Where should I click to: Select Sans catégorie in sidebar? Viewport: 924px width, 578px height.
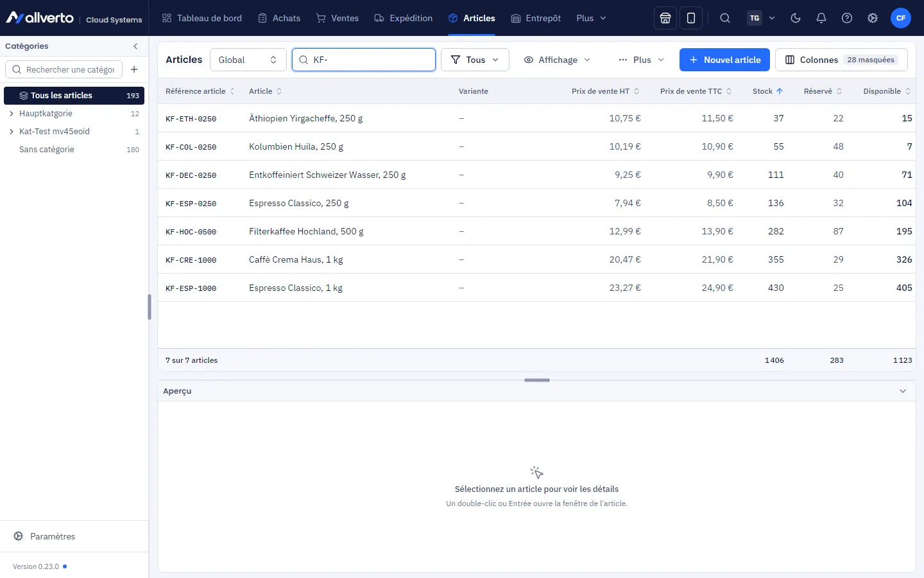[x=74, y=150]
